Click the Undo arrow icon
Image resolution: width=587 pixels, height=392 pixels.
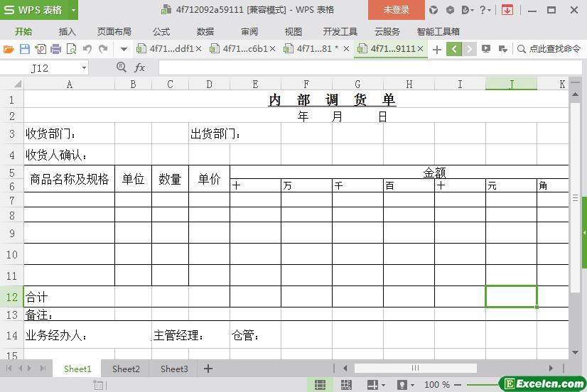click(87, 49)
